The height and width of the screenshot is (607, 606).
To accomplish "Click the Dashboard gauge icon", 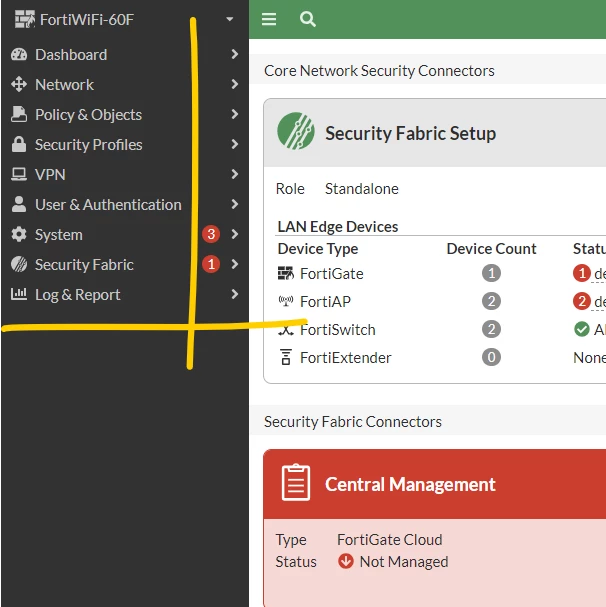I will coord(19,55).
